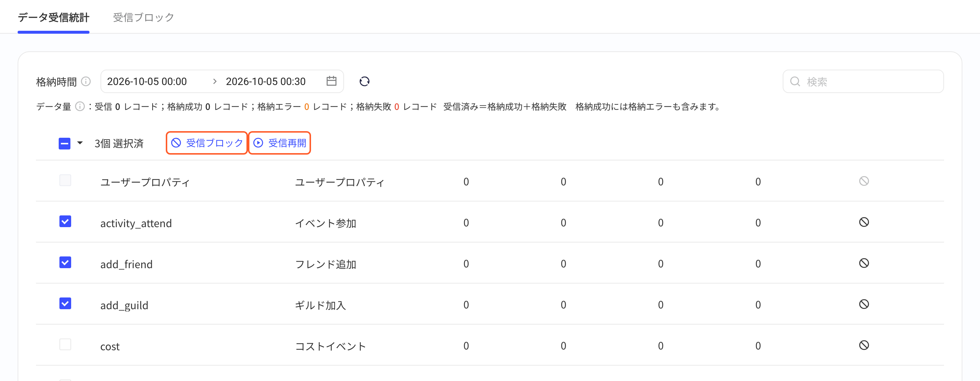Click the refresh icon beside the date range

[x=365, y=81]
